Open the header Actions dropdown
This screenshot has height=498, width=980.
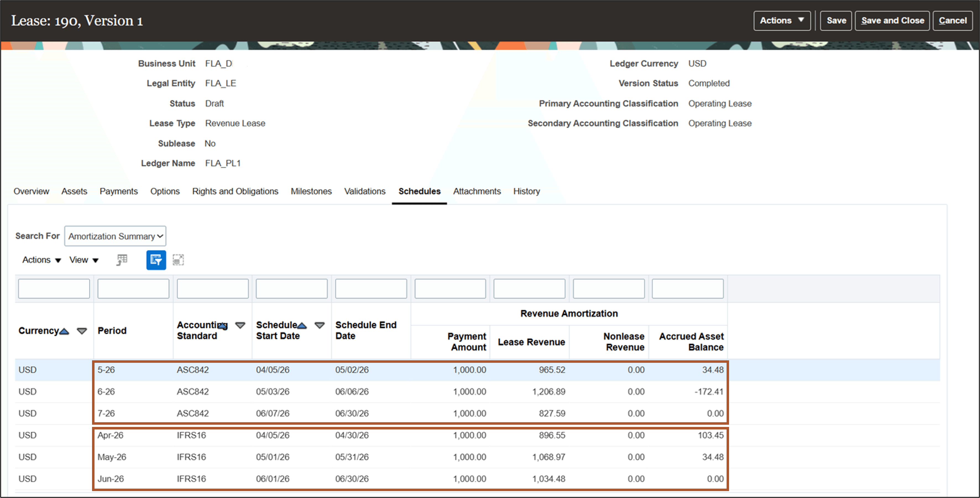click(x=782, y=20)
